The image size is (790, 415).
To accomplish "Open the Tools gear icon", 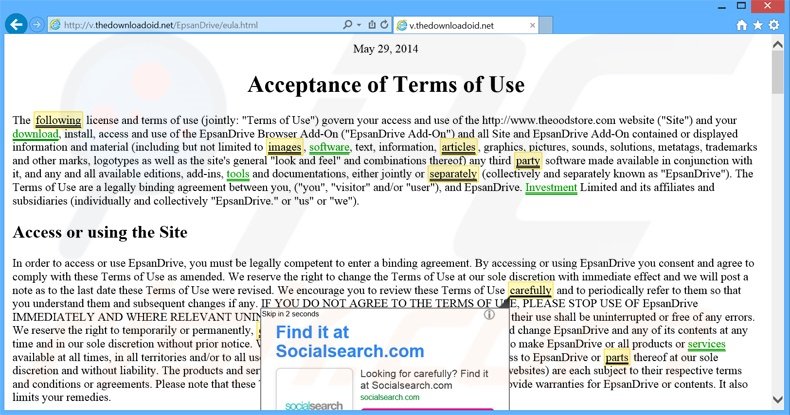I will coord(774,24).
